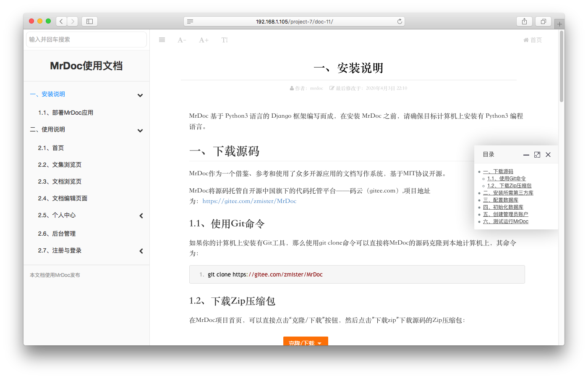The width and height of the screenshot is (588, 379).
Task: Open 2.6、后台管理 document
Action: pyautogui.click(x=57, y=234)
